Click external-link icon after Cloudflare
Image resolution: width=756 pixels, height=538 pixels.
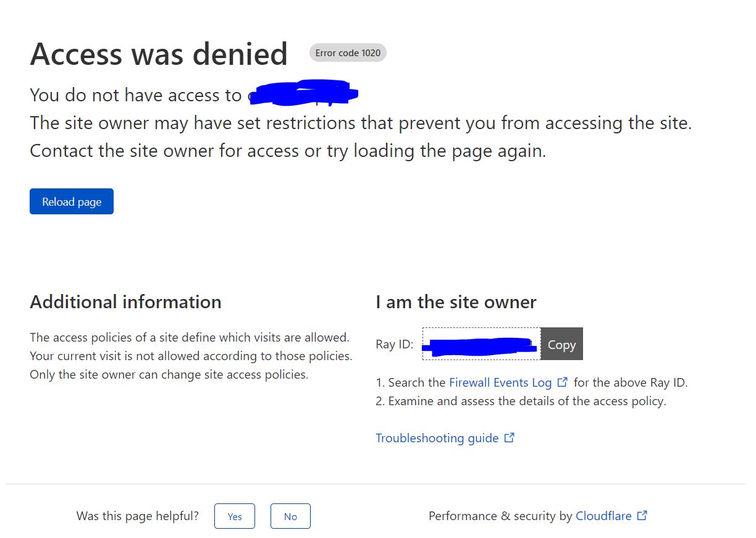tap(642, 516)
